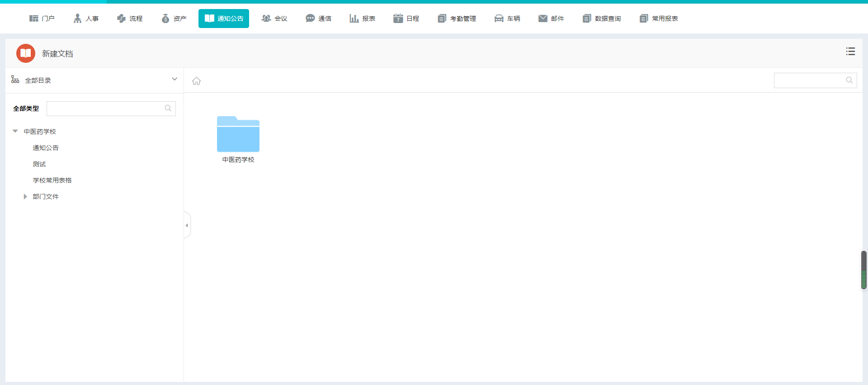
Task: Open the 邮件 mail menu
Action: point(551,19)
